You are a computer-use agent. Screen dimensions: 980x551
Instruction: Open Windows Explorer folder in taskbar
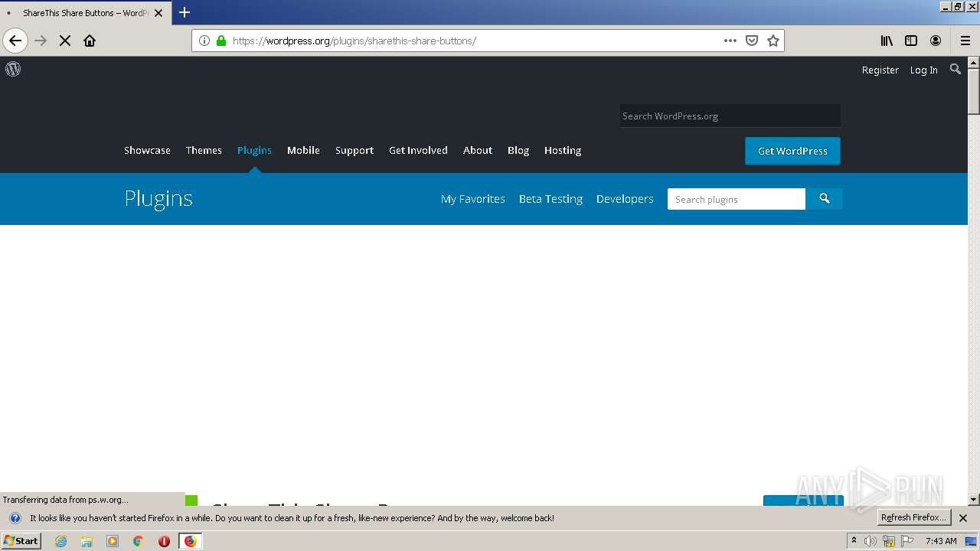coord(87,541)
